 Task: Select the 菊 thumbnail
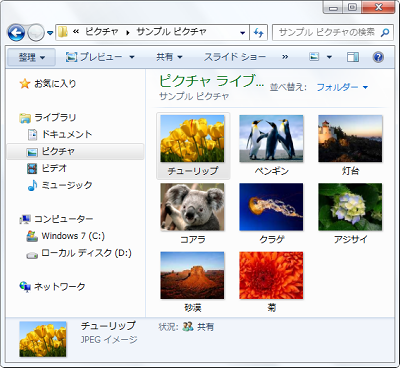pos(271,275)
